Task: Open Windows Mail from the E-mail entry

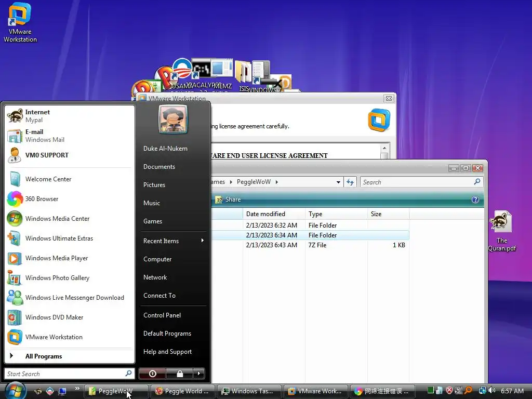Action: click(70, 136)
